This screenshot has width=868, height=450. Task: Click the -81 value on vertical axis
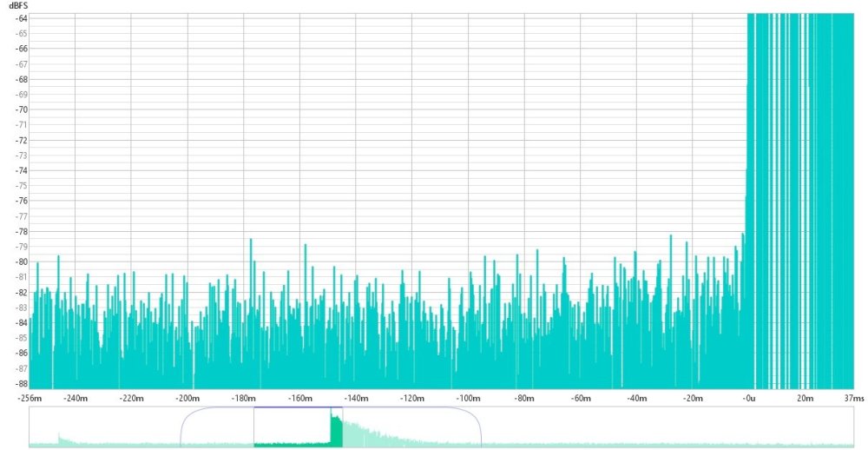pos(21,277)
